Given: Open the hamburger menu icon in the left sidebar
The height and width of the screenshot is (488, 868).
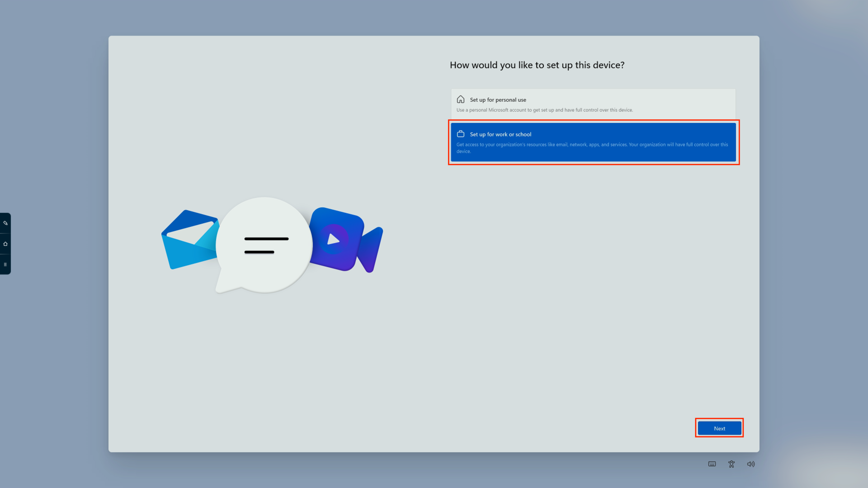Looking at the screenshot, I should [5, 264].
